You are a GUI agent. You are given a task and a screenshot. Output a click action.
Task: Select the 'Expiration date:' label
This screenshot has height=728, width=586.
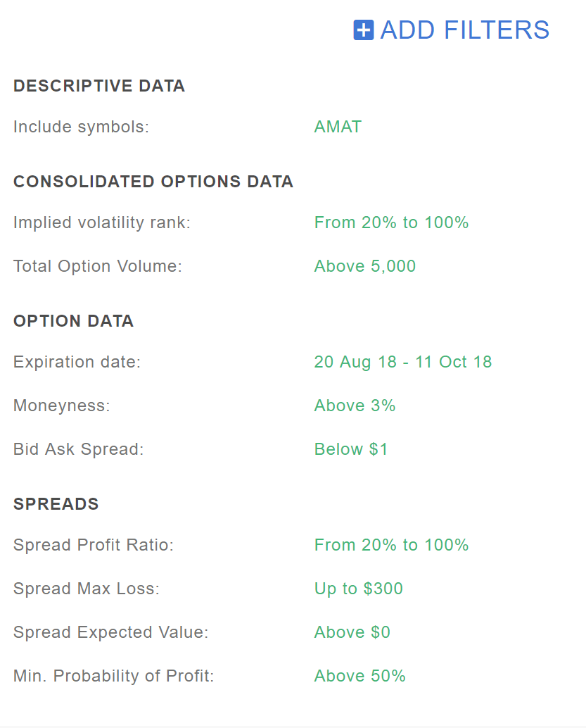coord(77,362)
